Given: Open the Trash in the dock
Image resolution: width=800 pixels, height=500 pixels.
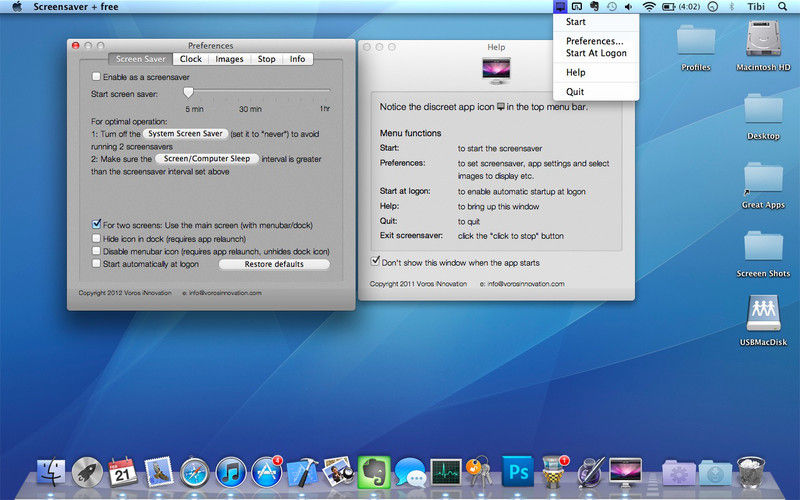Looking at the screenshot, I should click(x=751, y=472).
